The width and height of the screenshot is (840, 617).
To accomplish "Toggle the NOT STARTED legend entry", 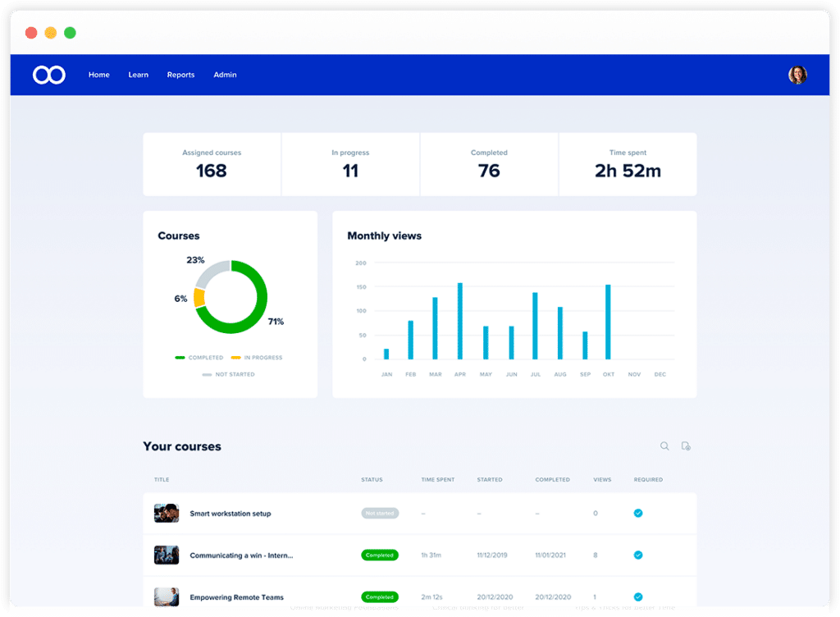I will click(x=229, y=374).
